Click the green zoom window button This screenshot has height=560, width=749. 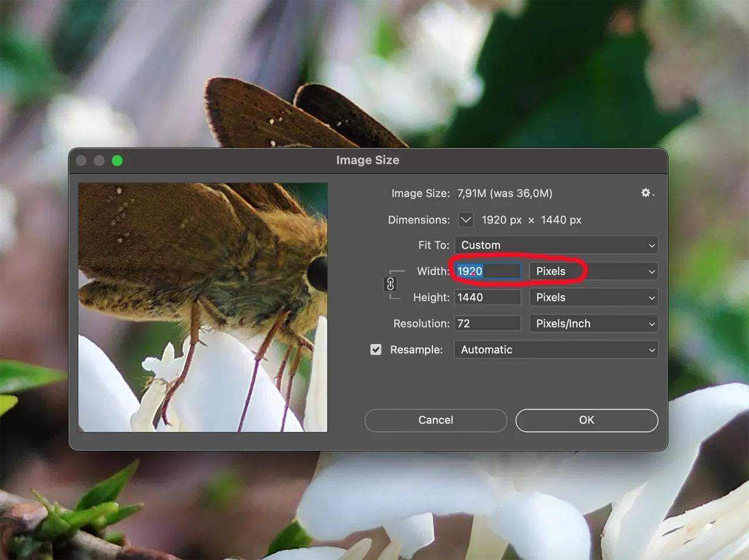point(117,160)
